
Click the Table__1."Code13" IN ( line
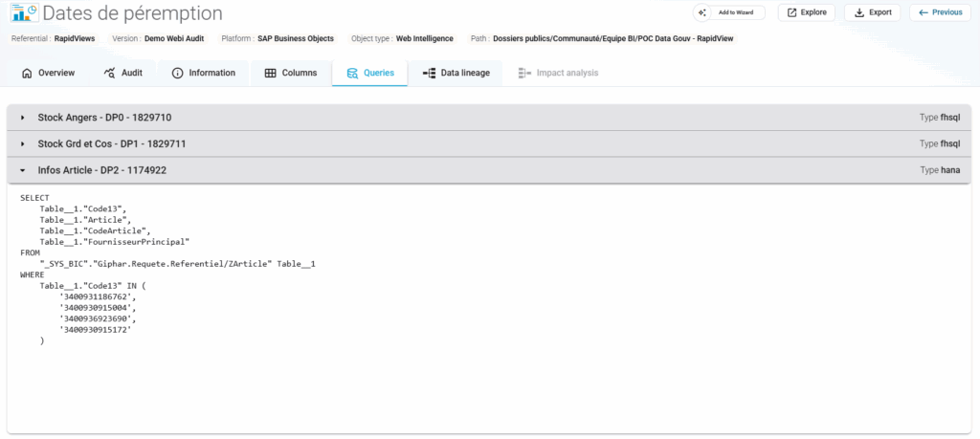[x=93, y=286]
